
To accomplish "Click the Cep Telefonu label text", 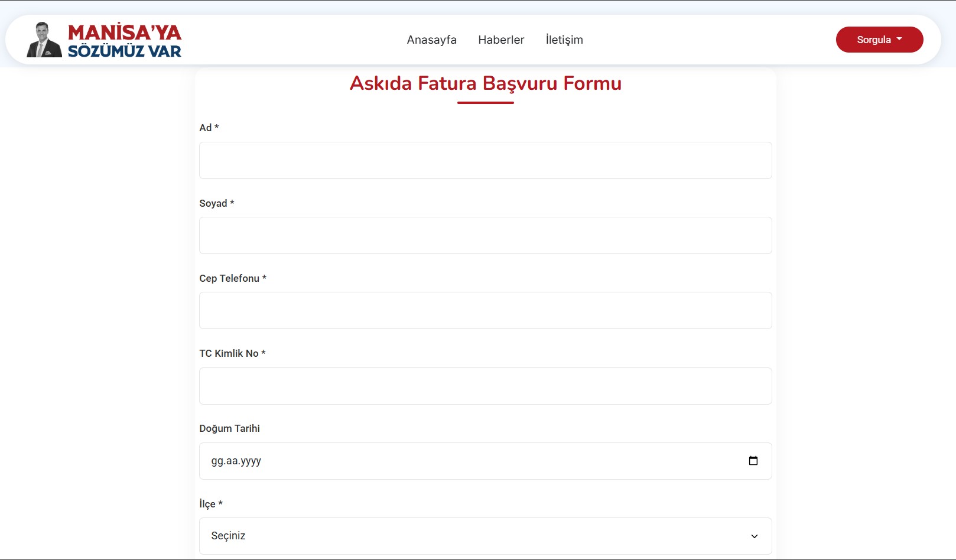I will tap(229, 278).
